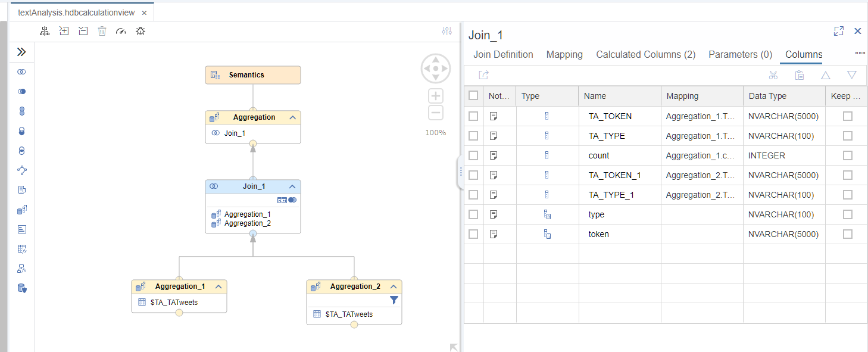
Task: Click the zoom in plus button
Action: pyautogui.click(x=436, y=96)
